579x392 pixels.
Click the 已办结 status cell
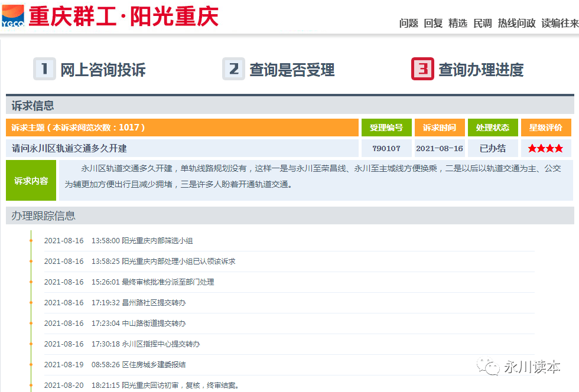pyautogui.click(x=493, y=148)
